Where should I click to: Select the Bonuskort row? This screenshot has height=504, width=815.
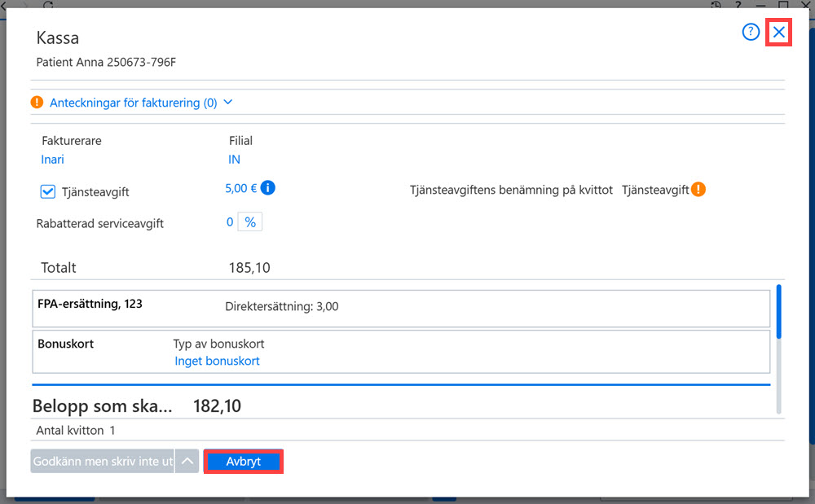click(x=401, y=352)
